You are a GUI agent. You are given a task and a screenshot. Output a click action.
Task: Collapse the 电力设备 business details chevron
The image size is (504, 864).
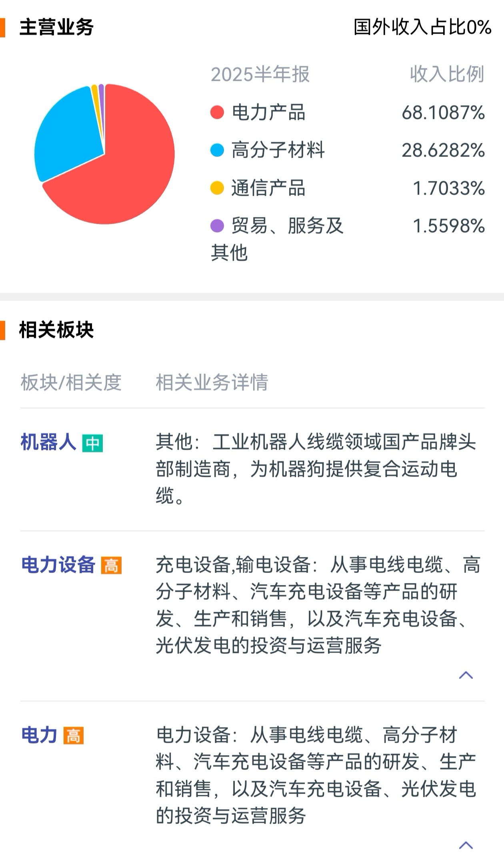[x=466, y=675]
